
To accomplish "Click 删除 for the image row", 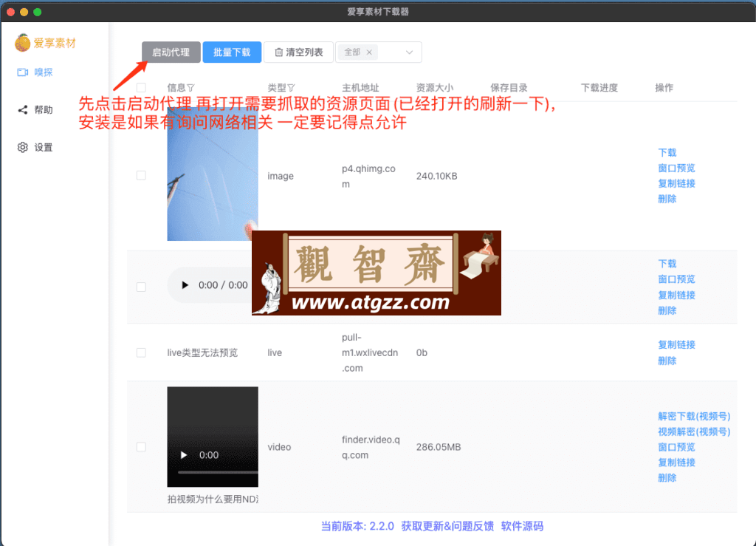I will pos(667,199).
